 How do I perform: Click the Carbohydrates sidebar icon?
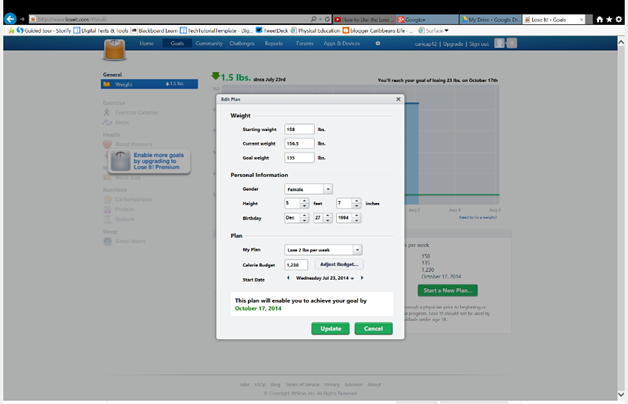point(107,199)
